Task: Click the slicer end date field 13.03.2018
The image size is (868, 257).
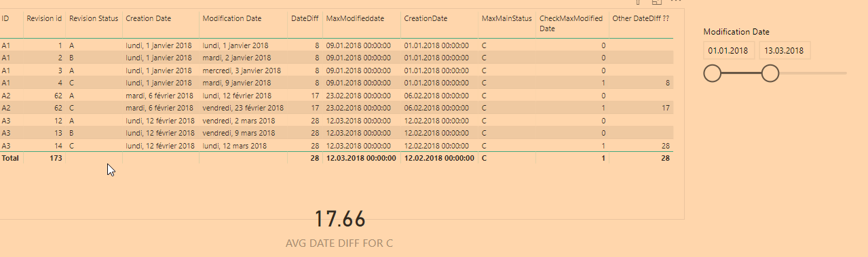Action: coord(785,51)
